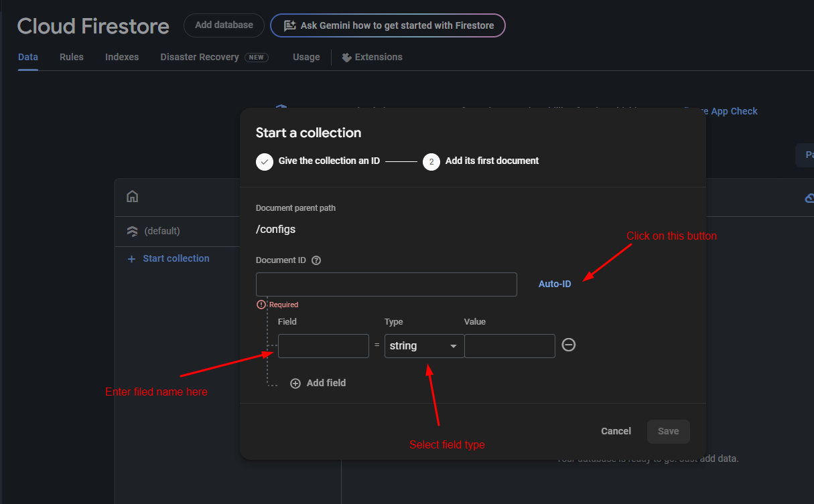The image size is (814, 504).
Task: Remove the field using the minus circle icon
Action: coord(568,345)
